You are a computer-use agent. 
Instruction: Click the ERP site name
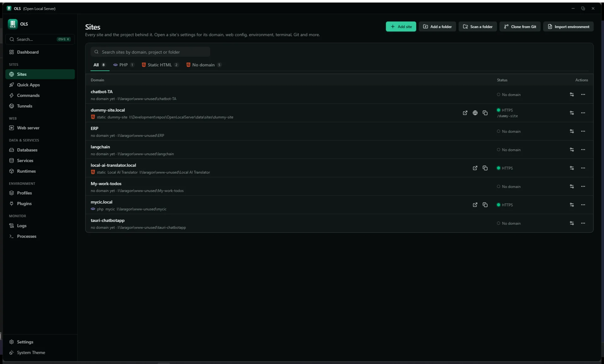[x=94, y=129]
